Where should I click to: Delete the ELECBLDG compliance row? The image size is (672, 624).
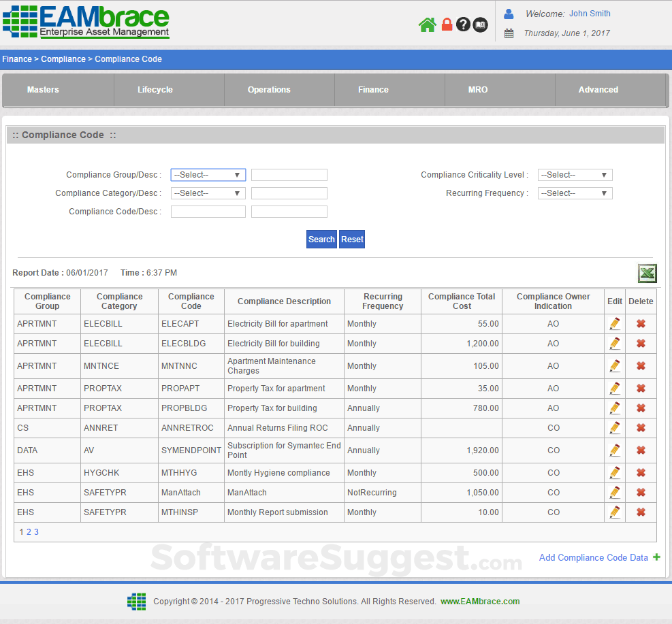click(x=641, y=344)
